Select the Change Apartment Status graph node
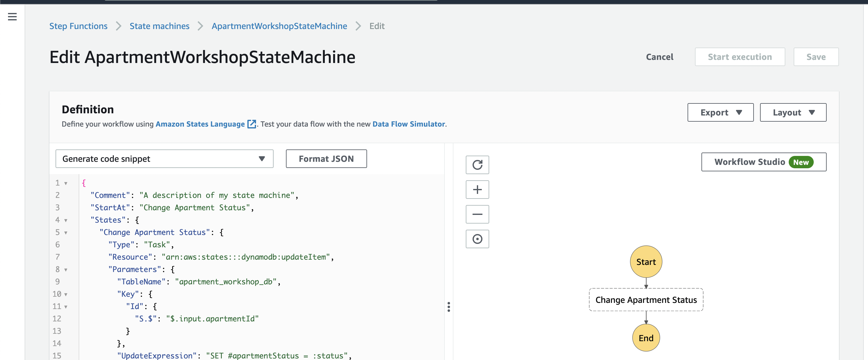 (646, 299)
